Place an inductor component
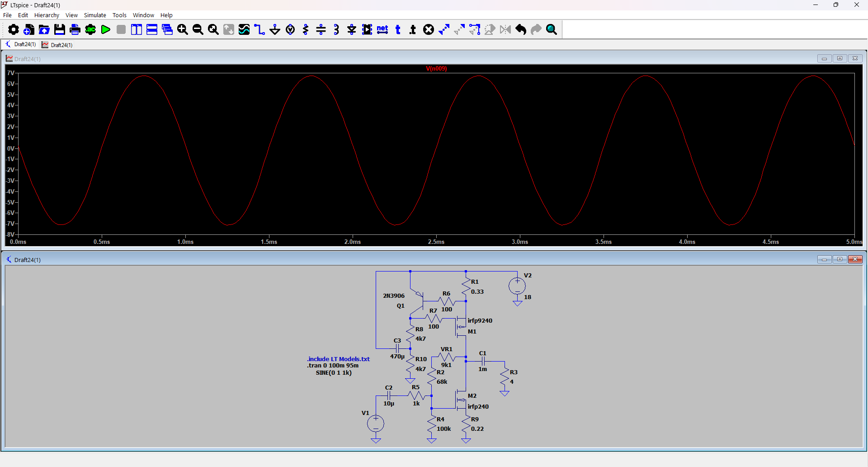This screenshot has height=467, width=868. [336, 30]
